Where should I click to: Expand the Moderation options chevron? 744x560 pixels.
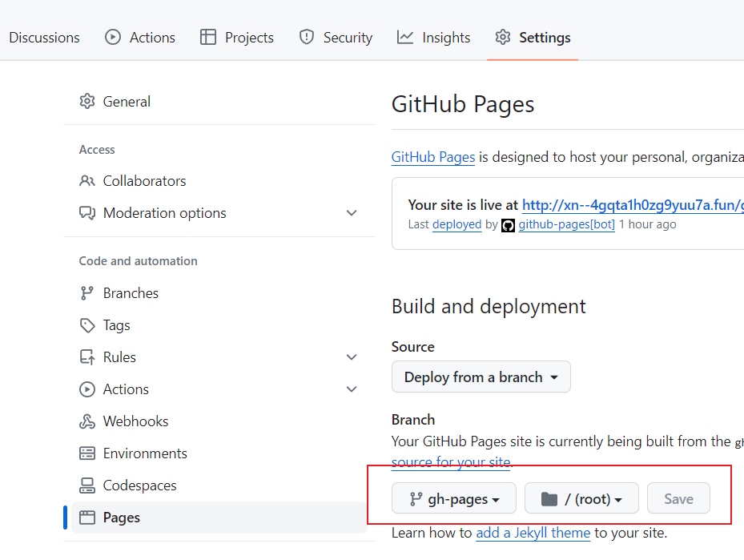[x=352, y=213]
